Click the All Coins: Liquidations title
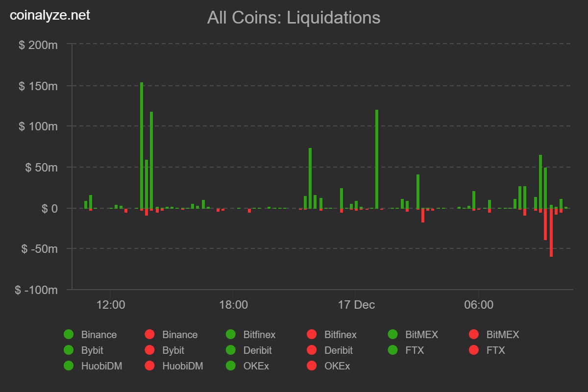The height and width of the screenshot is (392, 588). tap(294, 18)
